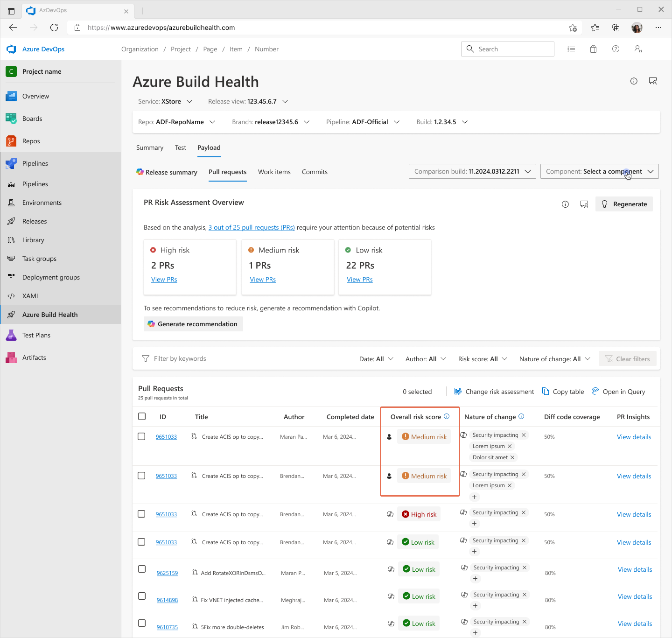Image resolution: width=672 pixels, height=638 pixels.
Task: Open Releases in the sidebar
Action: [61, 221]
